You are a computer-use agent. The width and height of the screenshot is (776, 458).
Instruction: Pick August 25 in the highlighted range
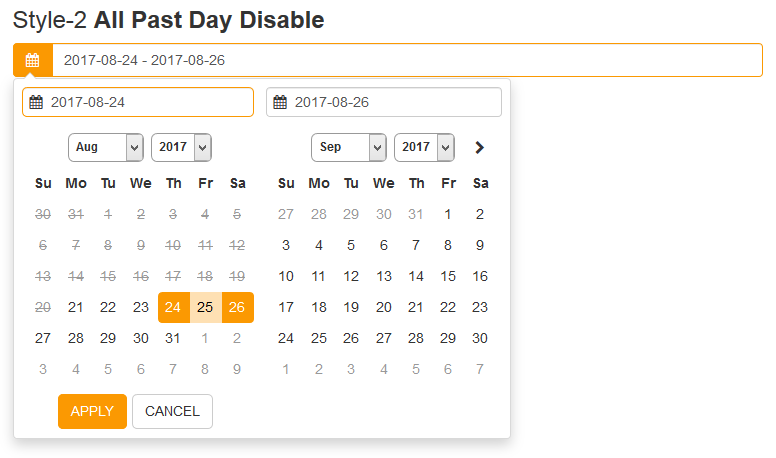(205, 307)
